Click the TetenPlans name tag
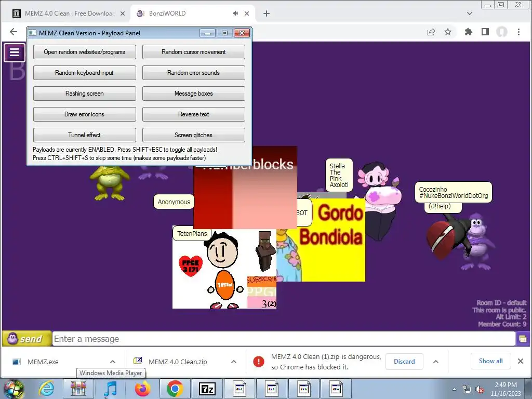 192,233
